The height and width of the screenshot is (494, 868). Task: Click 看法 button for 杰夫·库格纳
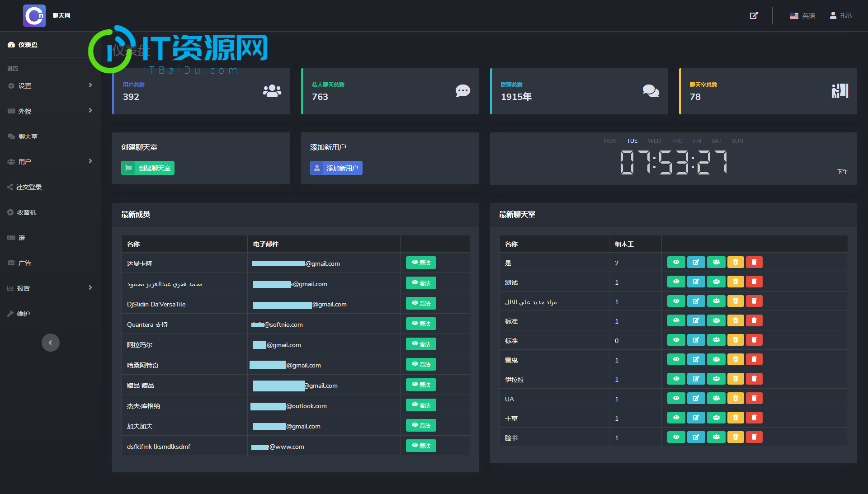pos(421,405)
